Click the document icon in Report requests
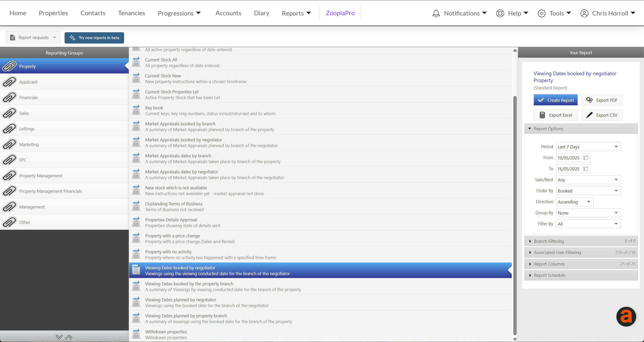The width and height of the screenshot is (644, 342). (12, 38)
